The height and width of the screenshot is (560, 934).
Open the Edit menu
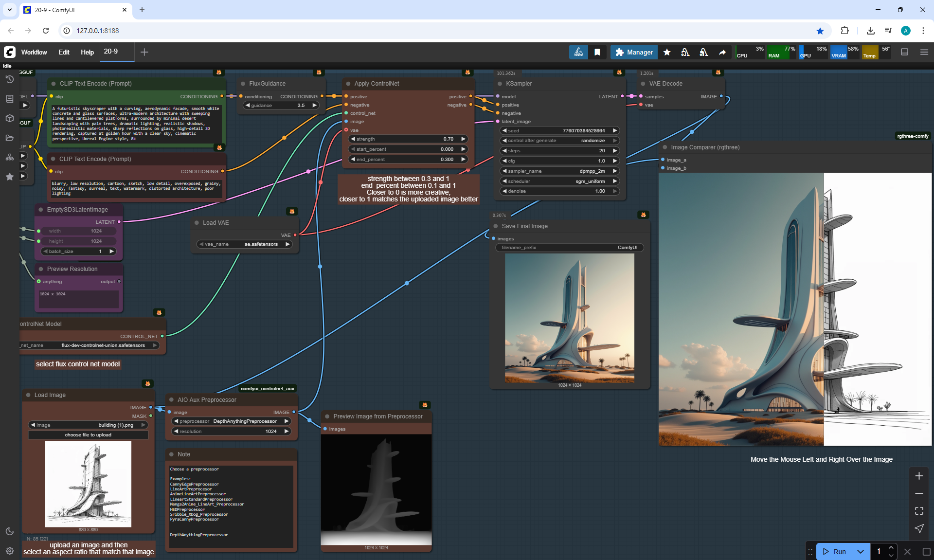coord(64,52)
